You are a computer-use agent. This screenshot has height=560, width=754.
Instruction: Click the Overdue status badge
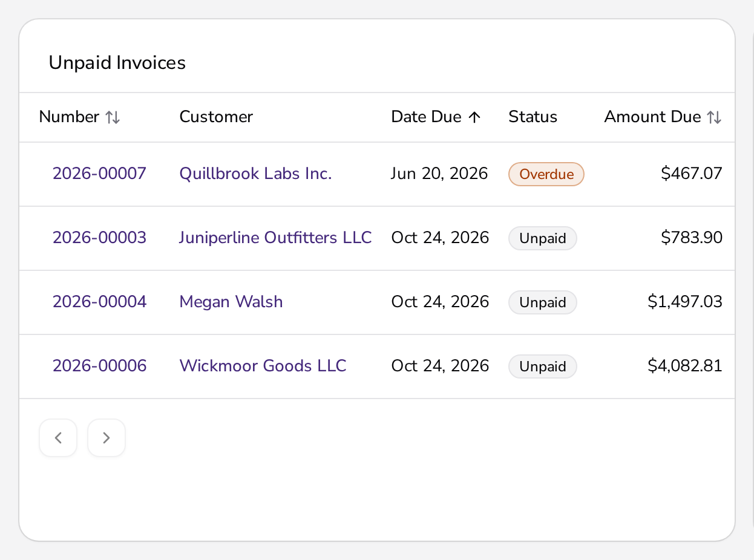[546, 174]
